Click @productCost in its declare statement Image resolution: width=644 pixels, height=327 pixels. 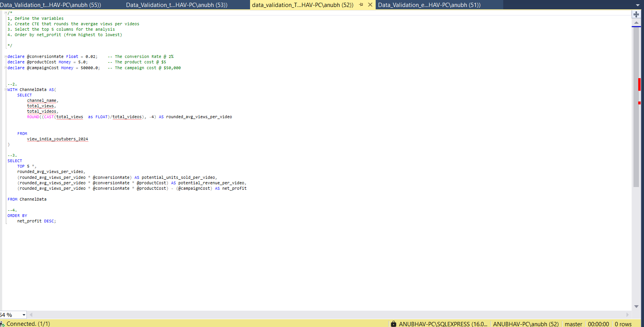coord(42,62)
